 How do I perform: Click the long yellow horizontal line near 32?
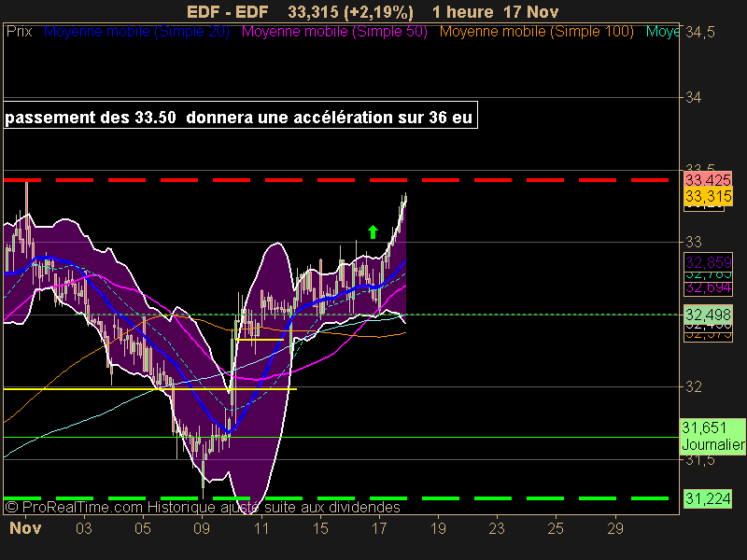coord(150,389)
